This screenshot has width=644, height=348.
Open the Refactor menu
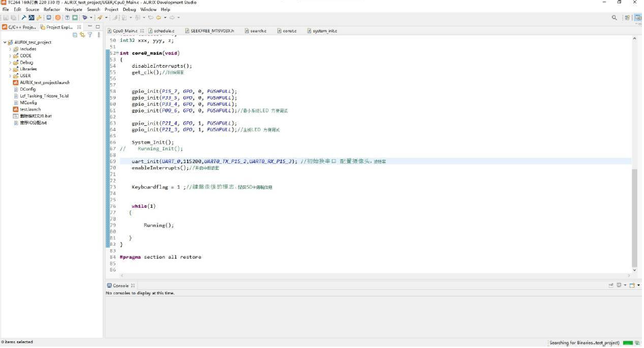(x=51, y=9)
